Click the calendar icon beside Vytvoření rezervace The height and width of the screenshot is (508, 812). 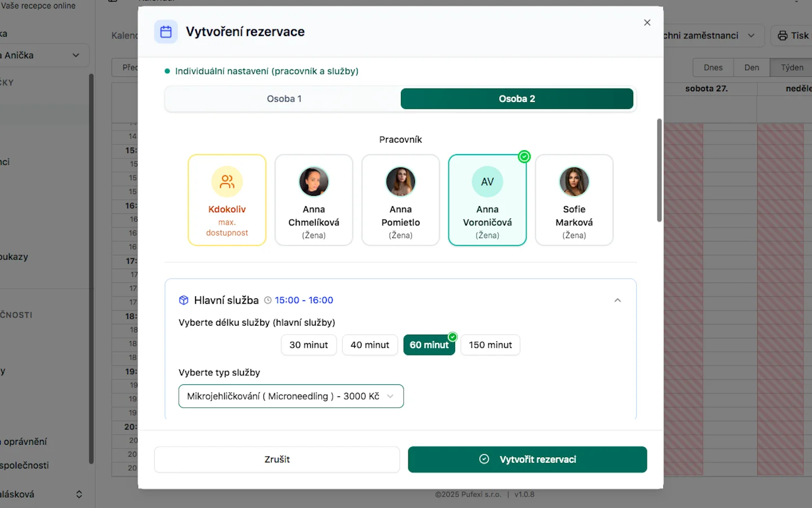click(x=166, y=32)
